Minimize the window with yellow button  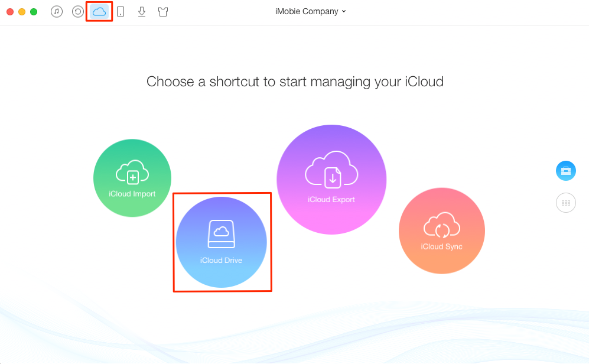(22, 12)
